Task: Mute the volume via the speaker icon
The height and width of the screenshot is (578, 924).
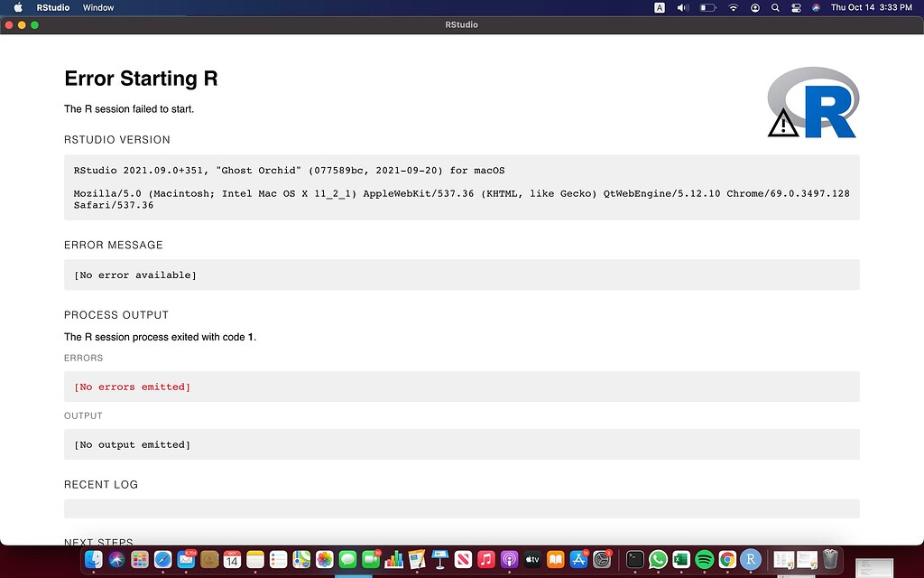Action: point(682,7)
